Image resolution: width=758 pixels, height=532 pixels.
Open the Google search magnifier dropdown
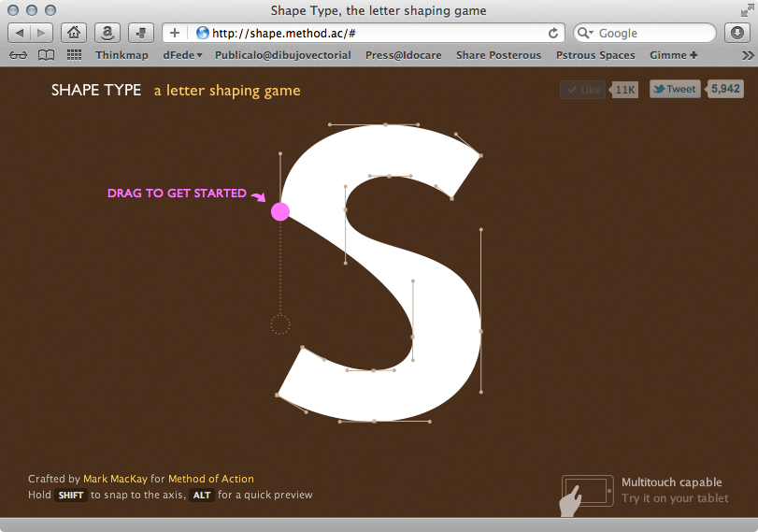[586, 33]
